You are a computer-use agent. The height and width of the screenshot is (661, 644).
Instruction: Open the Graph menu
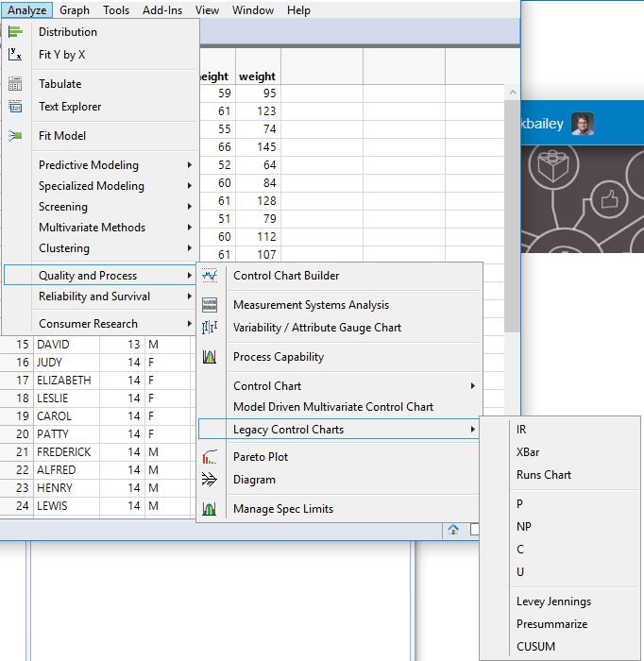coord(75,9)
